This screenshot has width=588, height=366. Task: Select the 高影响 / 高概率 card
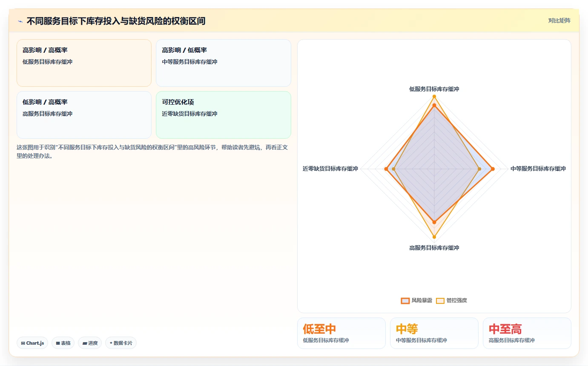[84, 63]
